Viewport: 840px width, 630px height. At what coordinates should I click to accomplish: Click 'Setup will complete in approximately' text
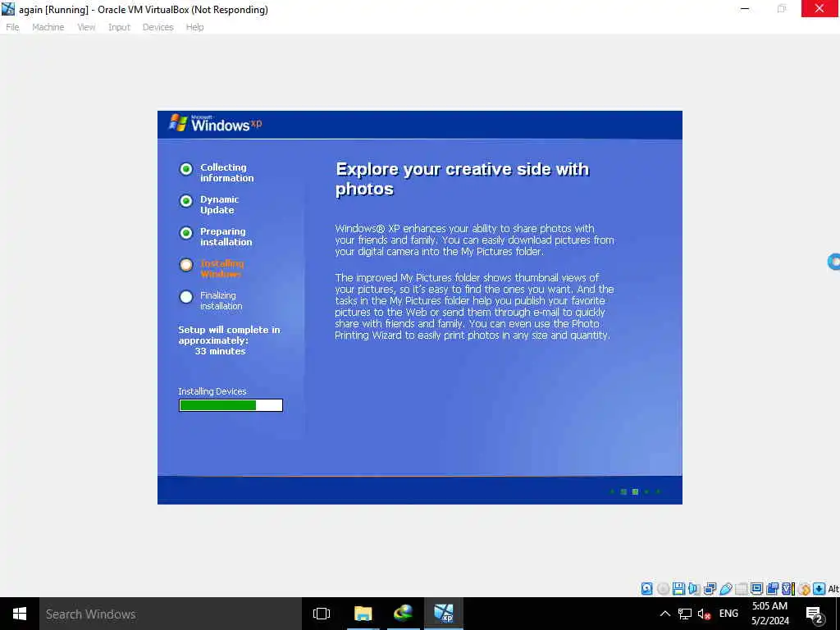(230, 335)
